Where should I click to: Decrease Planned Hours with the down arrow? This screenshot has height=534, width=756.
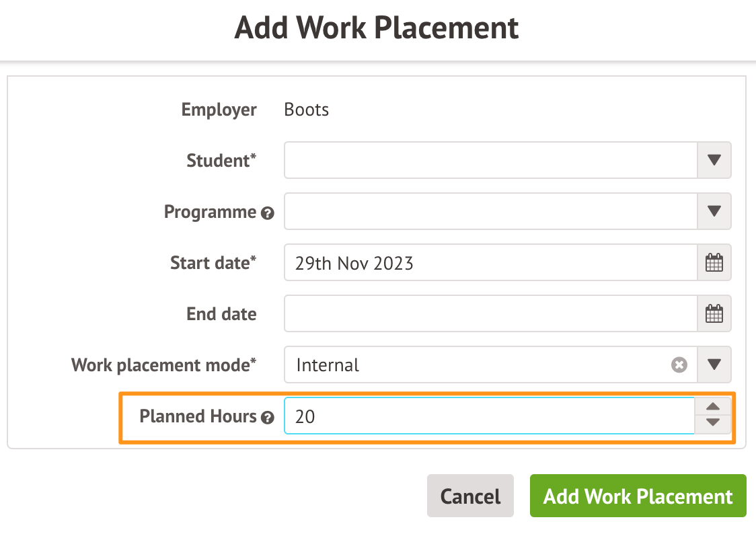[x=714, y=424]
